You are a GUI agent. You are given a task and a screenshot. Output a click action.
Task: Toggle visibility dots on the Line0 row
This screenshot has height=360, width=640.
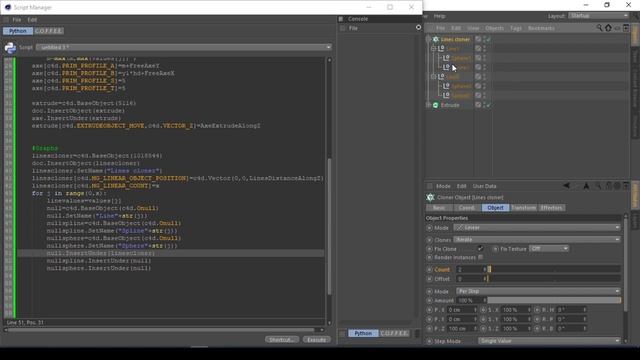[x=484, y=77]
